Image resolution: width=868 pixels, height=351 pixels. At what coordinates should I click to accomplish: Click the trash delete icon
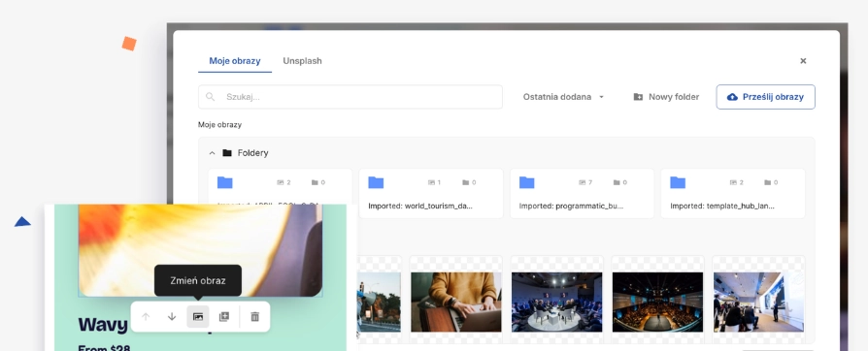coord(254,317)
